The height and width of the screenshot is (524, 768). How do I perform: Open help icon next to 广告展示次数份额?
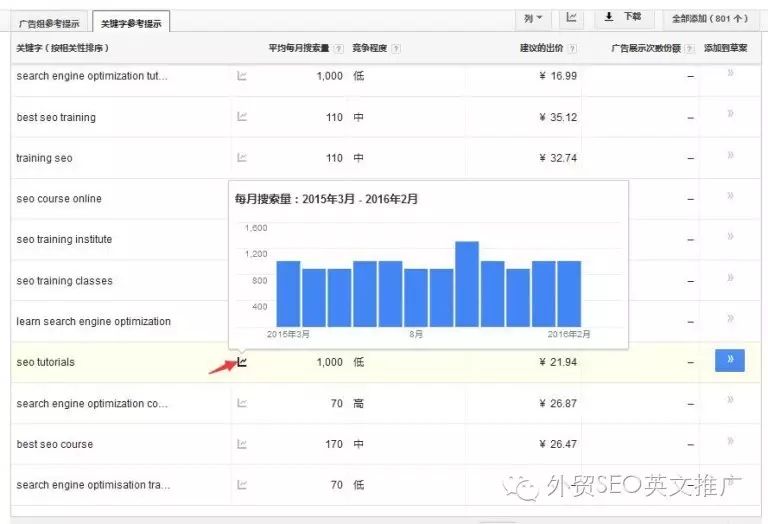tap(690, 48)
